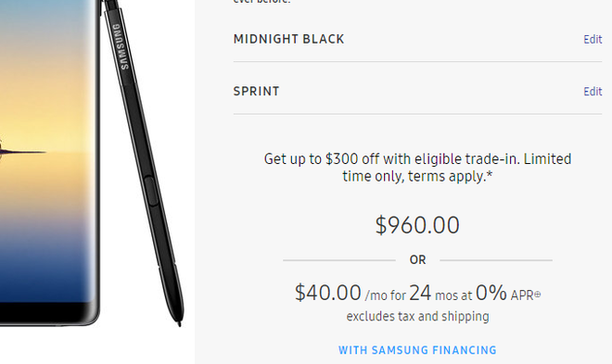Choose the $40.00 monthly price
The height and width of the screenshot is (364, 612).
click(328, 293)
